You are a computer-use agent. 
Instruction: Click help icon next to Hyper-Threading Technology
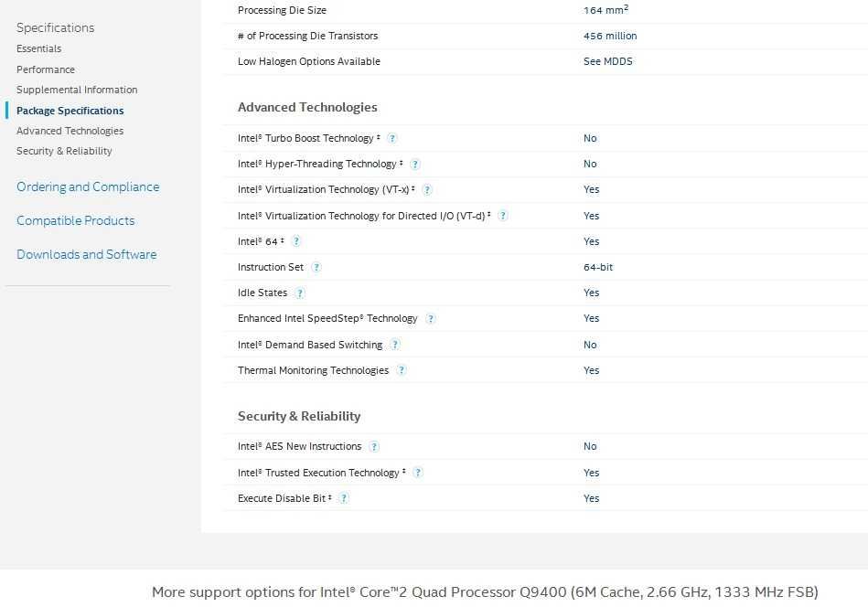[x=414, y=165]
